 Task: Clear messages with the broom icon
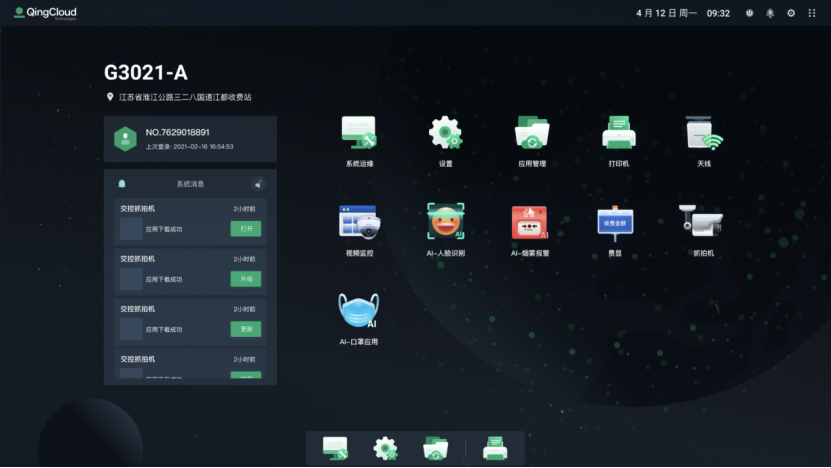pyautogui.click(x=258, y=184)
